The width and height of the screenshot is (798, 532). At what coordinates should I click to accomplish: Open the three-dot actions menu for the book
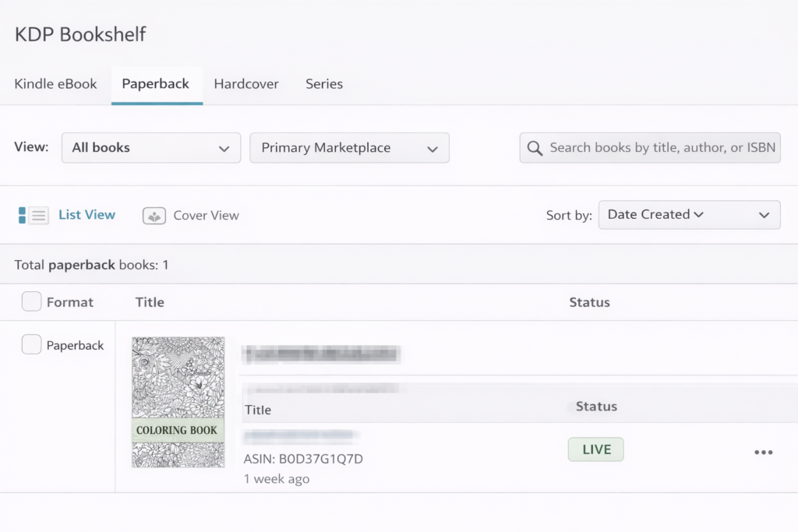pos(763,452)
